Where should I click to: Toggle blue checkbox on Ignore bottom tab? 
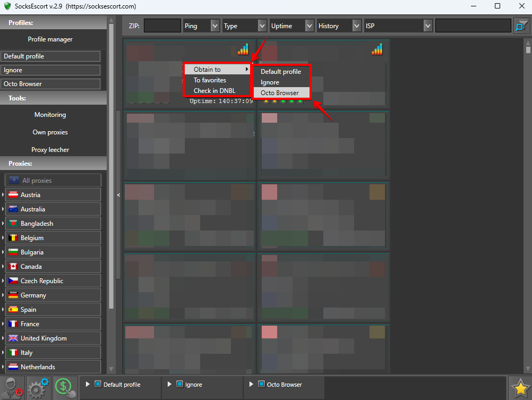click(x=180, y=384)
